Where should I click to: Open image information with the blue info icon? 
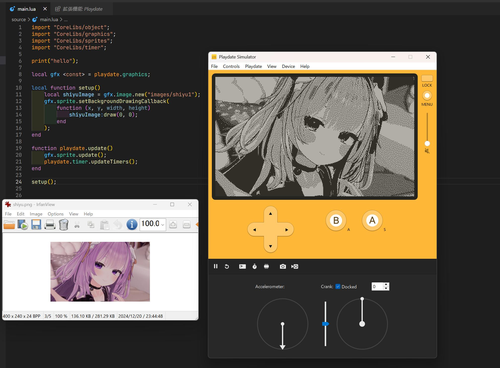pyautogui.click(x=132, y=224)
